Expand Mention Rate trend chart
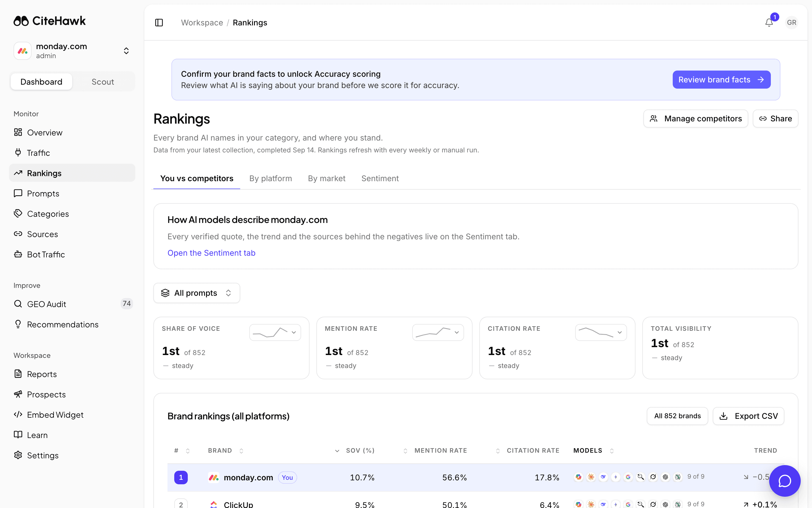Screen dimensions: 812x508 [x=438, y=332]
